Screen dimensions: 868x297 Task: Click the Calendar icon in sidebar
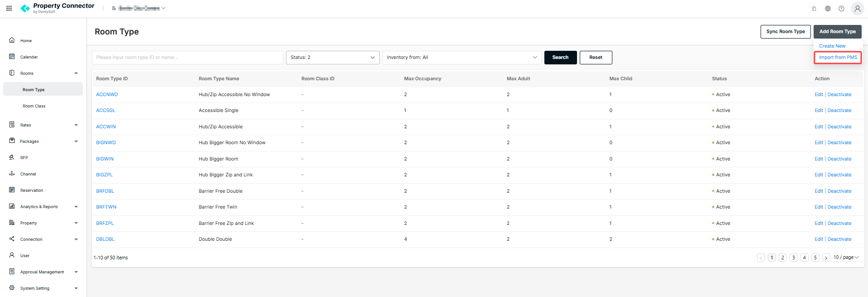(x=12, y=57)
